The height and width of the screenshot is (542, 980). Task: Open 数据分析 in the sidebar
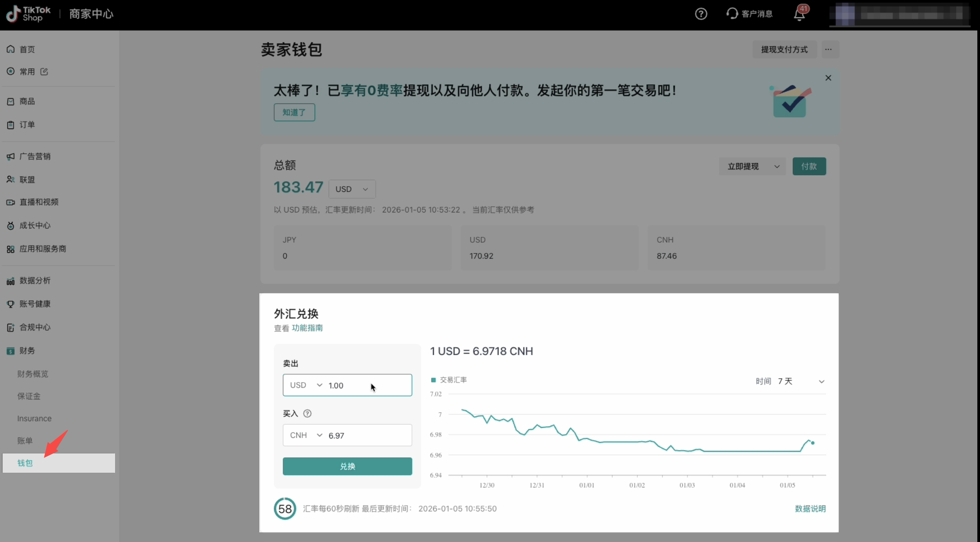click(x=35, y=281)
